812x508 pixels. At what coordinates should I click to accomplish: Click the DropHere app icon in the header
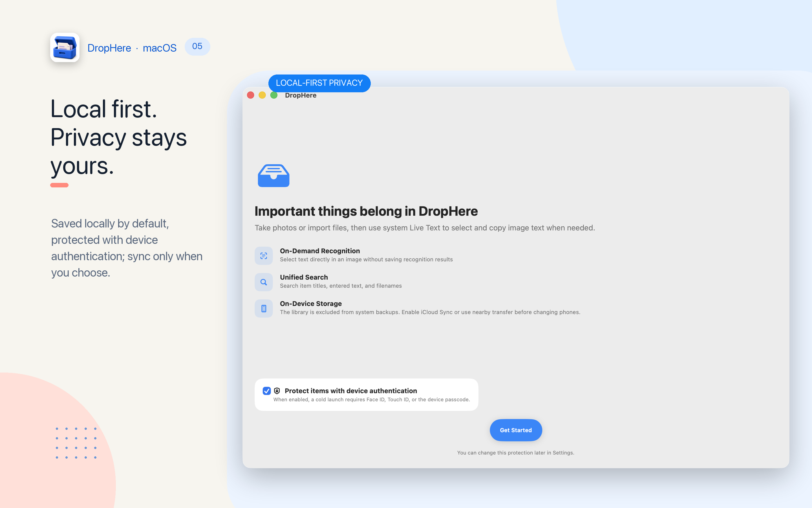pos(65,47)
